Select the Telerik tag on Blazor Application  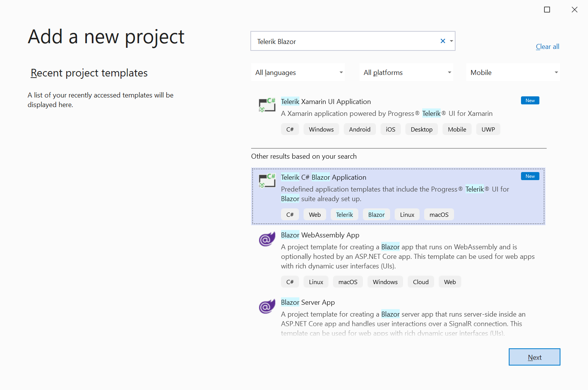pos(344,214)
